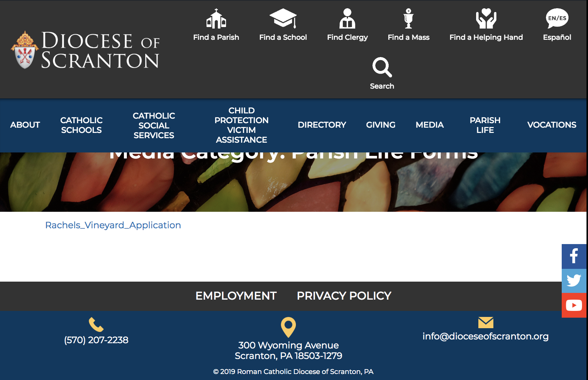Expand the Parish Life menu
This screenshot has height=380, width=588.
485,125
